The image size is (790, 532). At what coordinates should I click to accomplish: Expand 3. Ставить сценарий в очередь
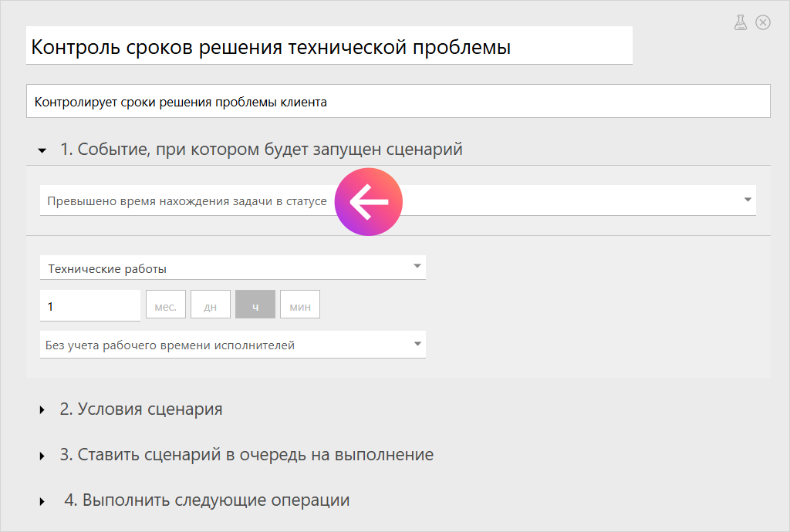coord(246,455)
